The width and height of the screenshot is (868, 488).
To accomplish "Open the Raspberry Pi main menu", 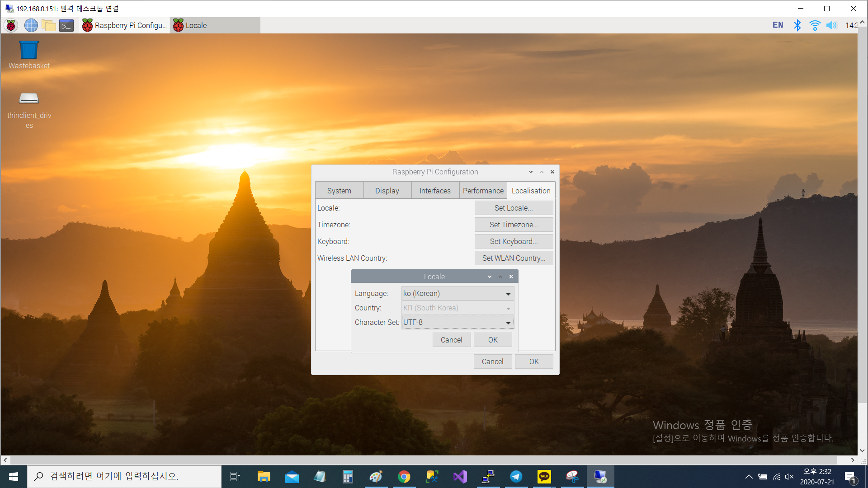I will 11,25.
